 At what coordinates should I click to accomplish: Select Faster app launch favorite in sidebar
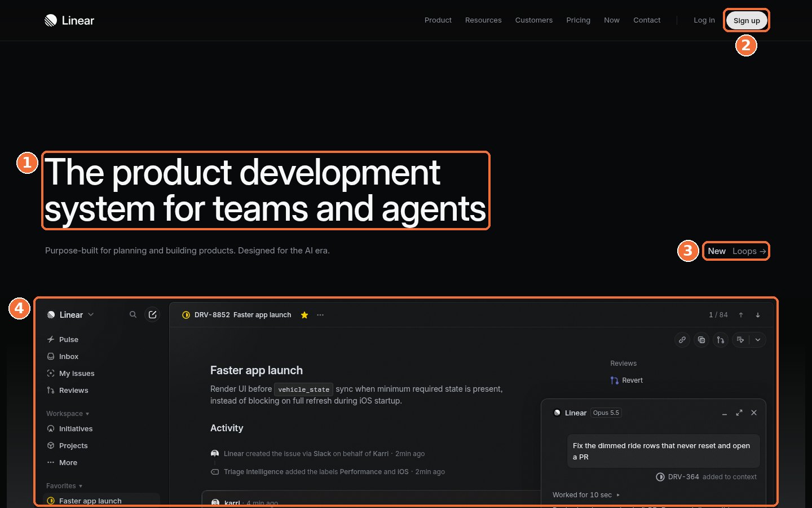[x=101, y=500]
